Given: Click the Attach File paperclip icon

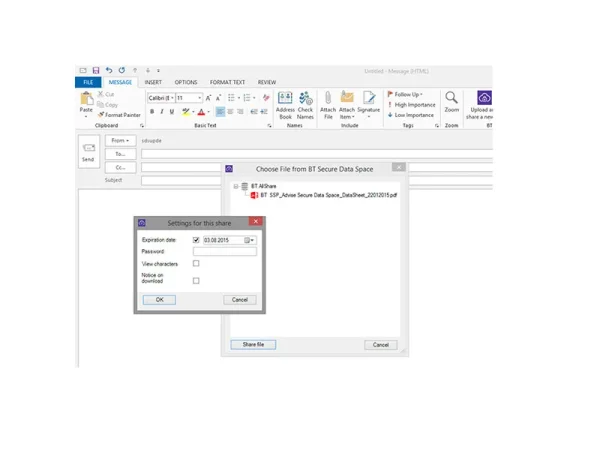Looking at the screenshot, I should coord(327,102).
